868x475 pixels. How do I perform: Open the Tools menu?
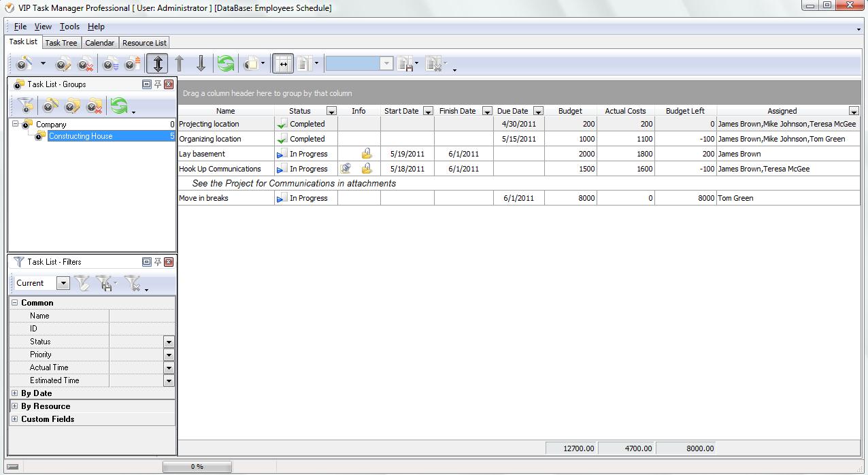69,27
